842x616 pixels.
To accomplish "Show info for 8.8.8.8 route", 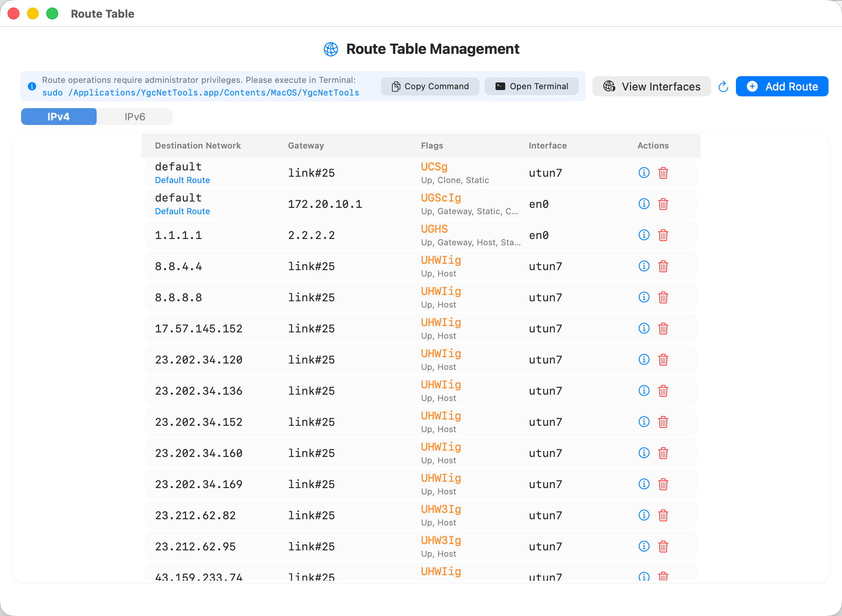I will click(x=644, y=297).
